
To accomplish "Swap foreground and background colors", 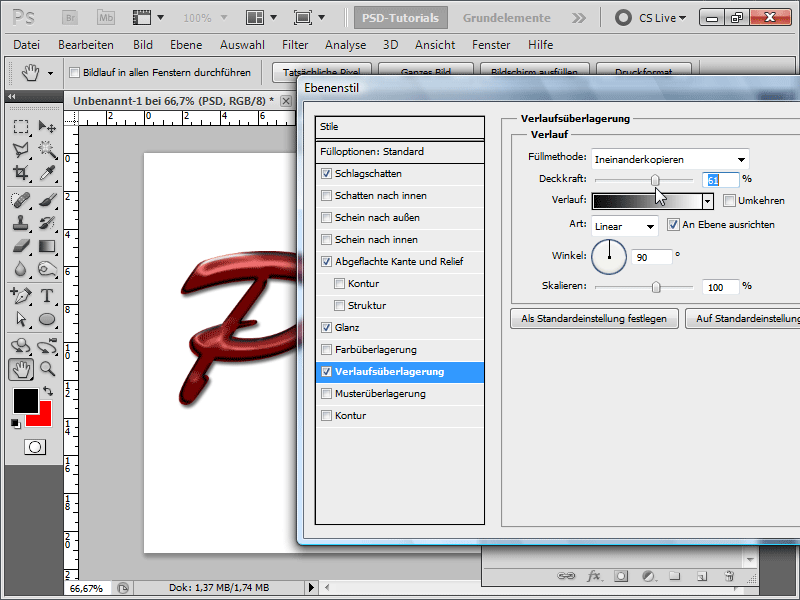I will [48, 391].
